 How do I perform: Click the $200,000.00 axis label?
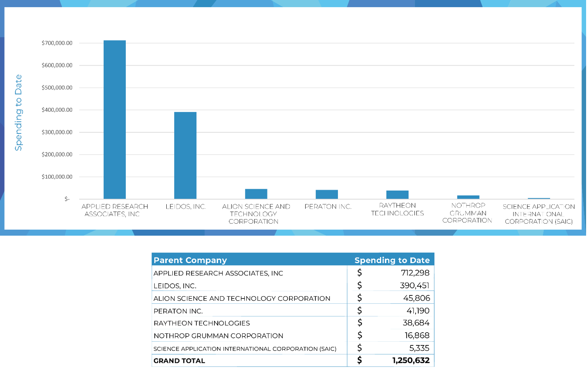click(x=57, y=154)
